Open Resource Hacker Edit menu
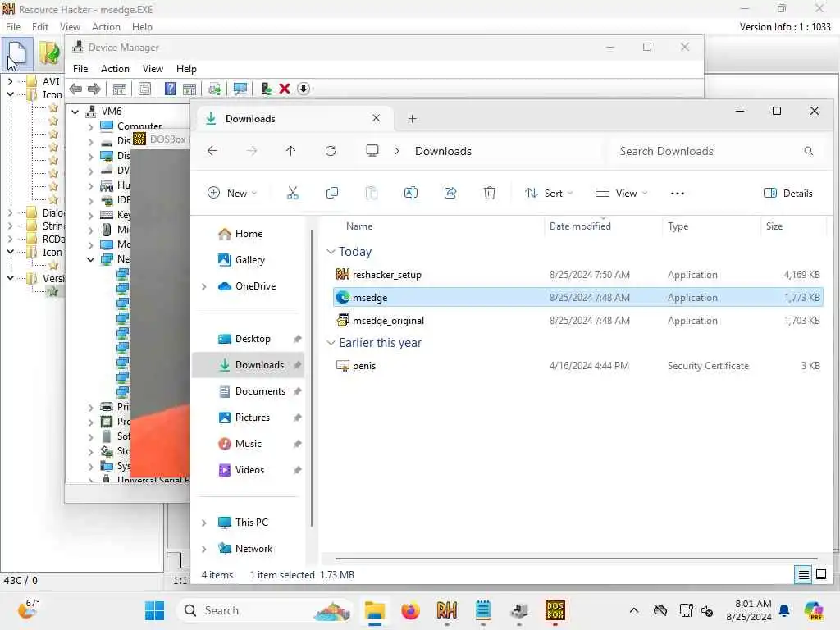The height and width of the screenshot is (630, 840). (40, 27)
